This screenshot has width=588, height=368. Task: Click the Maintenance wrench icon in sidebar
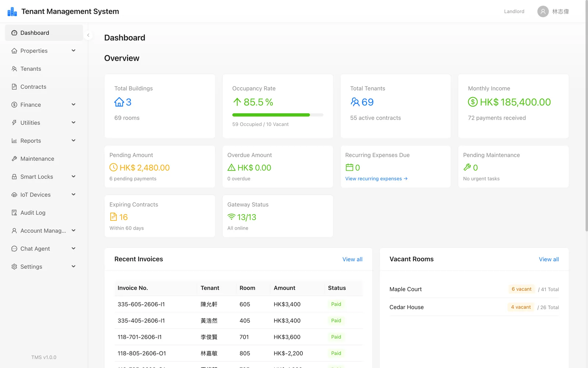click(14, 159)
